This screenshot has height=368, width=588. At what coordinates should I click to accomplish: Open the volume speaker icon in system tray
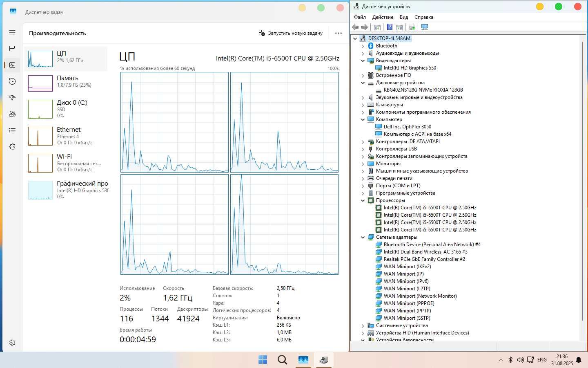(x=520, y=360)
